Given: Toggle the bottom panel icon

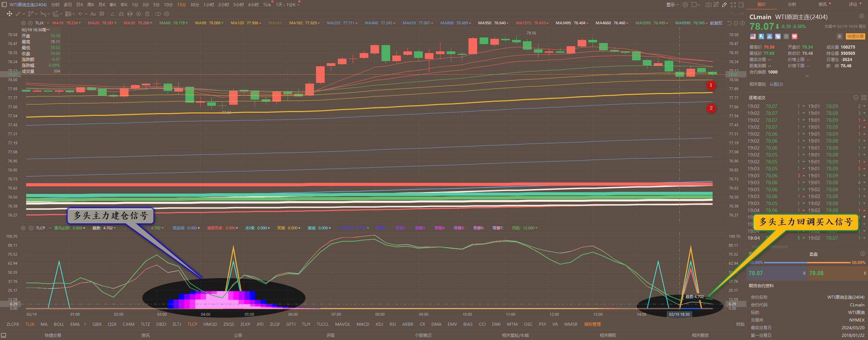Looking at the screenshot, I should click(x=3, y=335).
